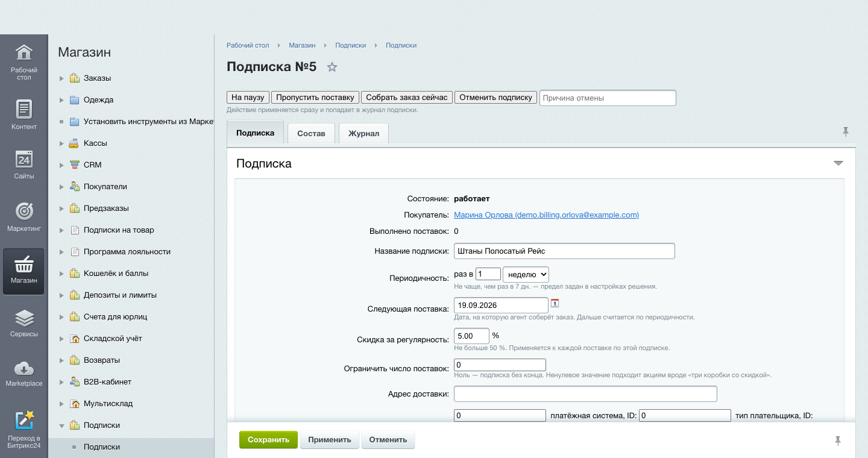Open the Marketplace cloud icon
This screenshot has height=458, width=868.
point(24,368)
